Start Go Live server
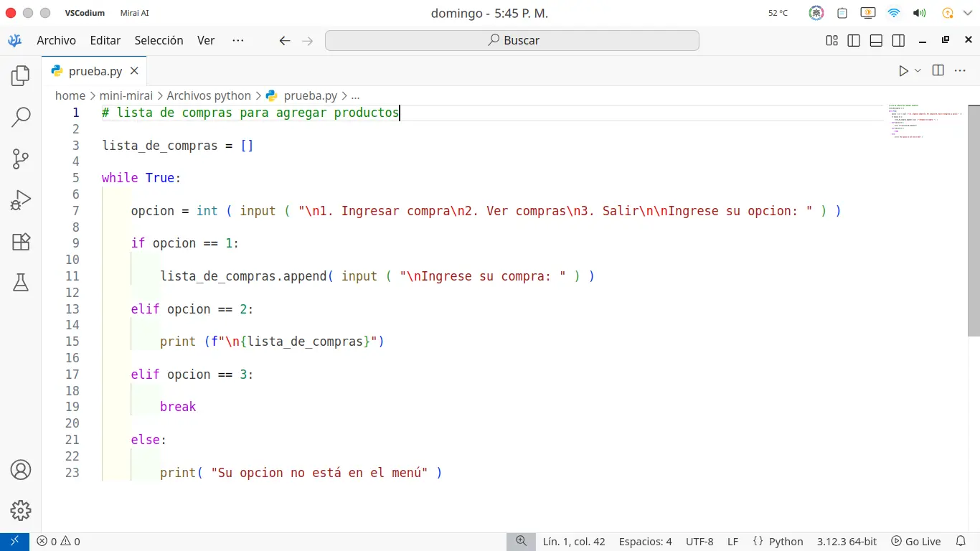Image resolution: width=980 pixels, height=551 pixels. tap(916, 542)
